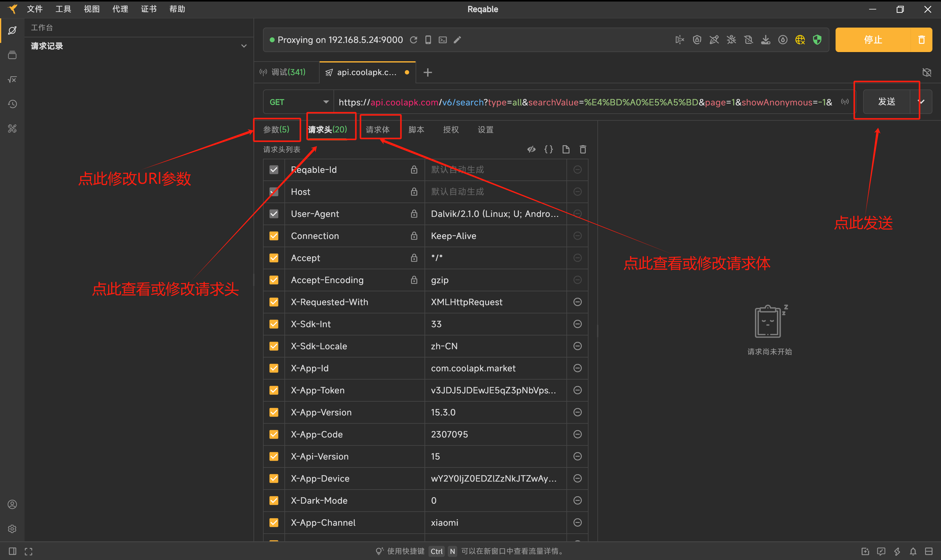Click the edit pencil icon in proxy bar
The height and width of the screenshot is (560, 941).
[457, 40]
